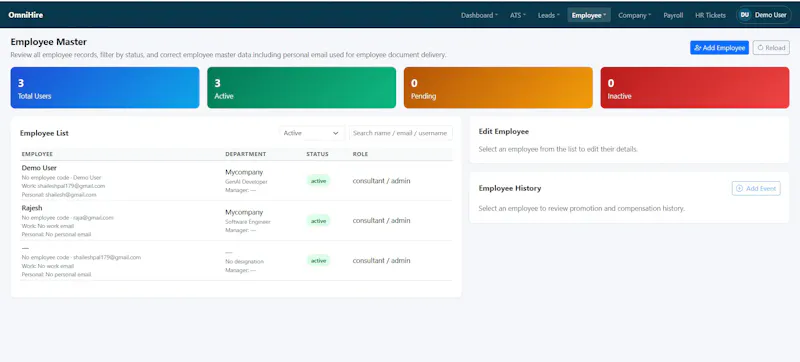This screenshot has width=800, height=362.
Task: Click the DU avatar icon
Action: pyautogui.click(x=744, y=15)
